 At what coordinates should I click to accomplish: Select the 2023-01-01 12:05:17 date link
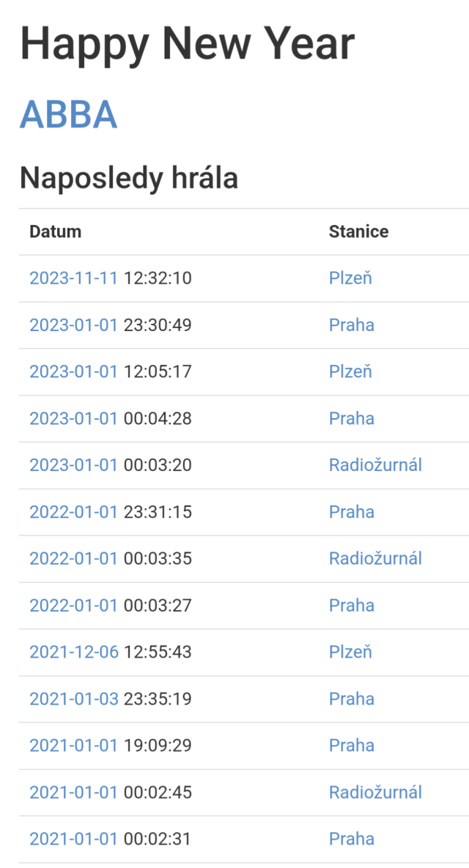73,371
